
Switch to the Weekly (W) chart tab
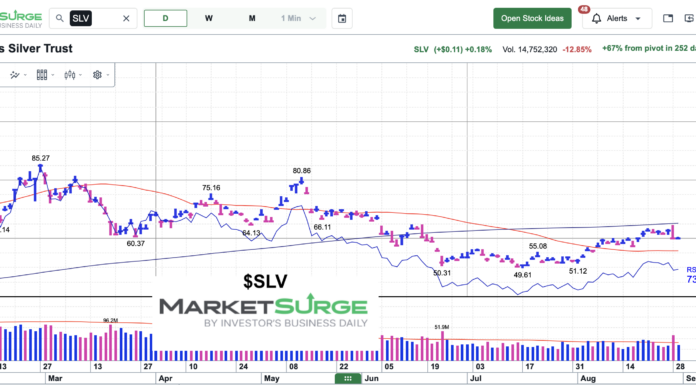209,19
